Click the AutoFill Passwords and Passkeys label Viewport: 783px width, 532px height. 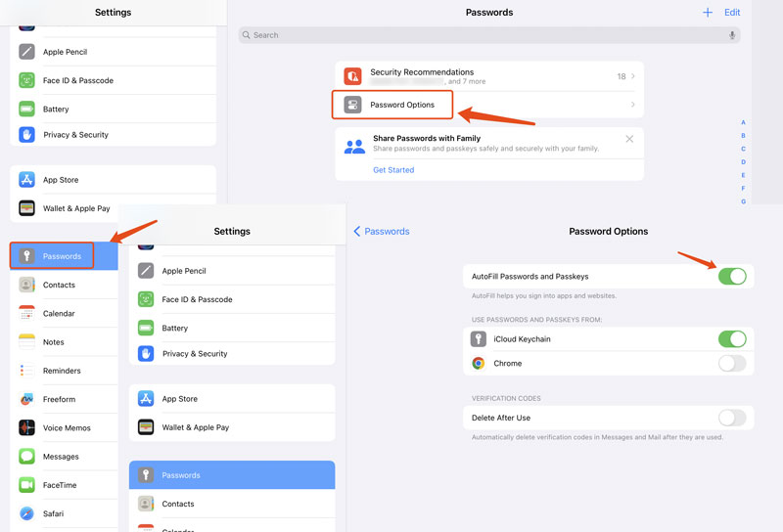coord(530,276)
